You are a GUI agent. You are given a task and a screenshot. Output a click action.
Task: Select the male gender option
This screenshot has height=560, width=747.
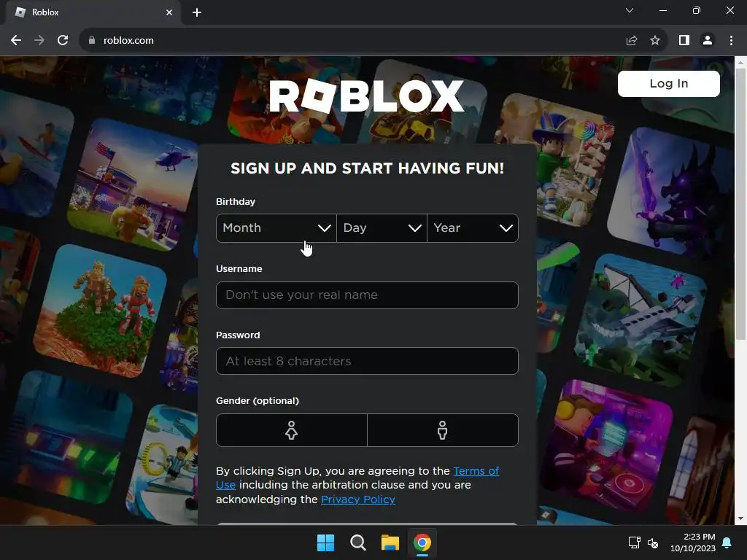(x=443, y=430)
